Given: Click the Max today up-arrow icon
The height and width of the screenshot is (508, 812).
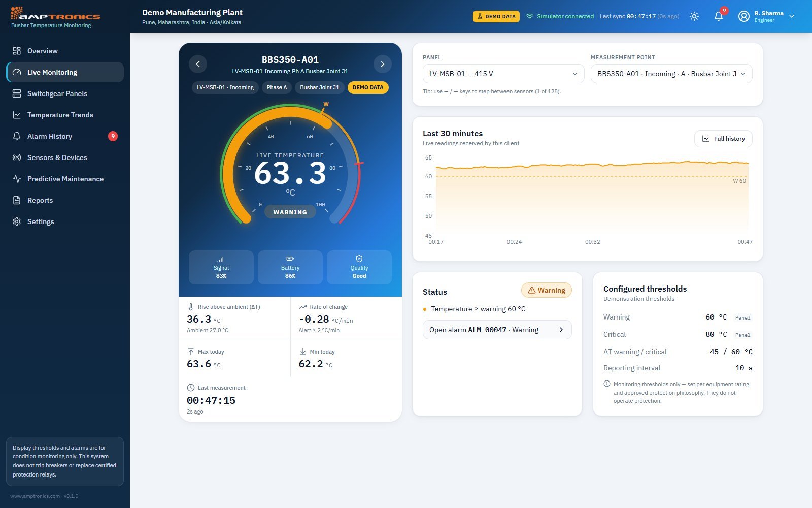Looking at the screenshot, I should tap(191, 352).
